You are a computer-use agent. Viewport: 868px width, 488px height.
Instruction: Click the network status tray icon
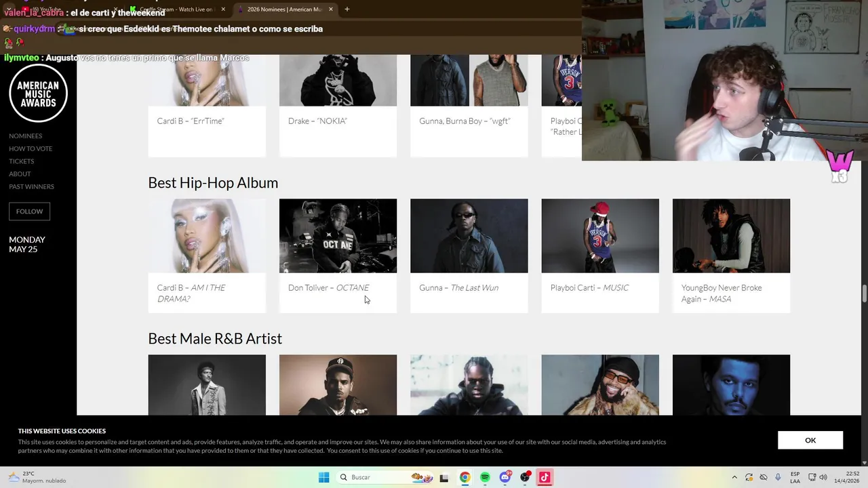[x=812, y=477]
